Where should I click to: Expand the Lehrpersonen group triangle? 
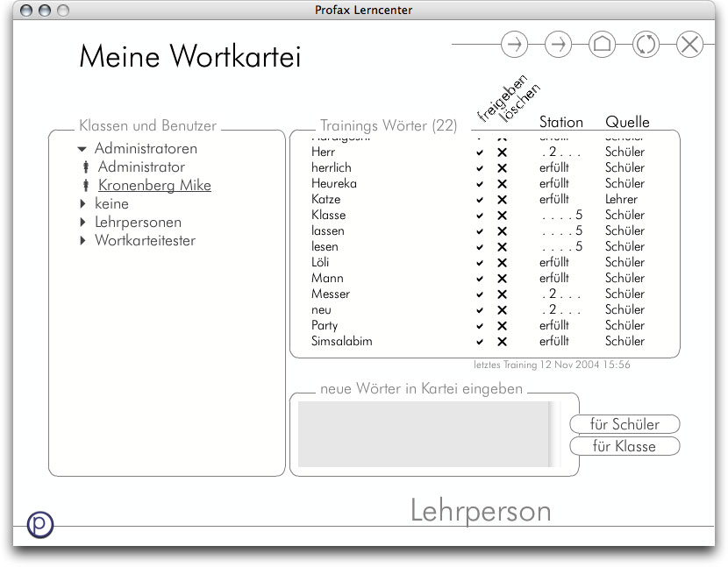click(x=82, y=223)
